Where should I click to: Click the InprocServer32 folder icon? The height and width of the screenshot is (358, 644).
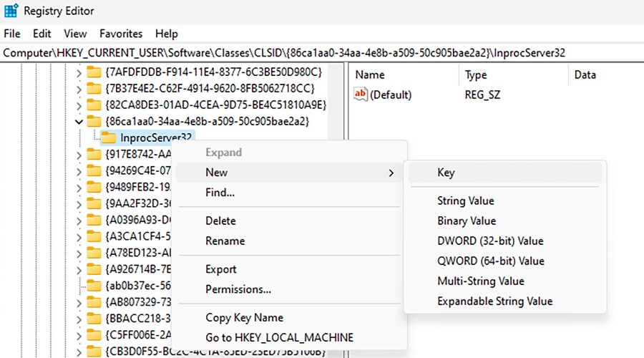[x=109, y=137]
